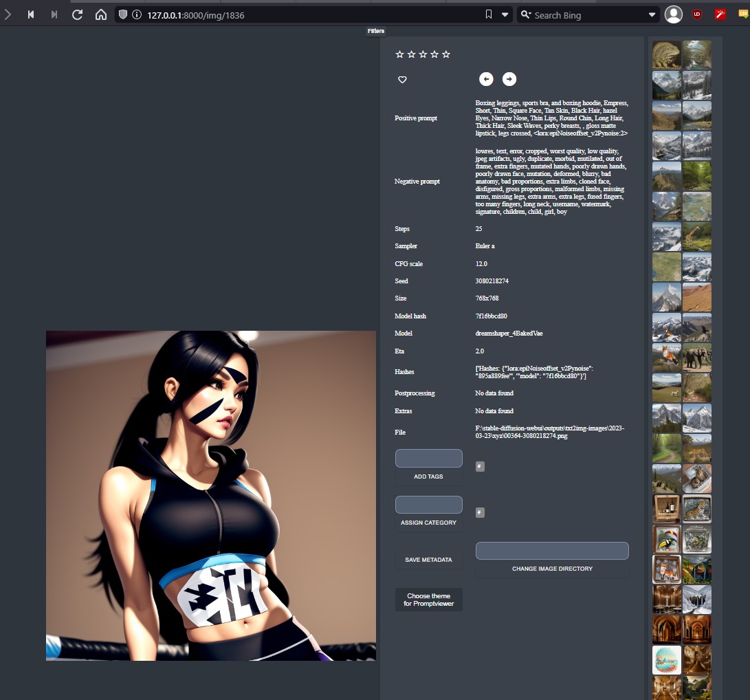750x700 pixels.
Task: Click inside the ADD TAGS input field
Action: click(x=428, y=457)
